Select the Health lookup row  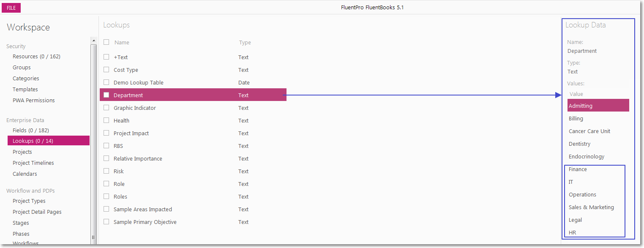pos(193,120)
